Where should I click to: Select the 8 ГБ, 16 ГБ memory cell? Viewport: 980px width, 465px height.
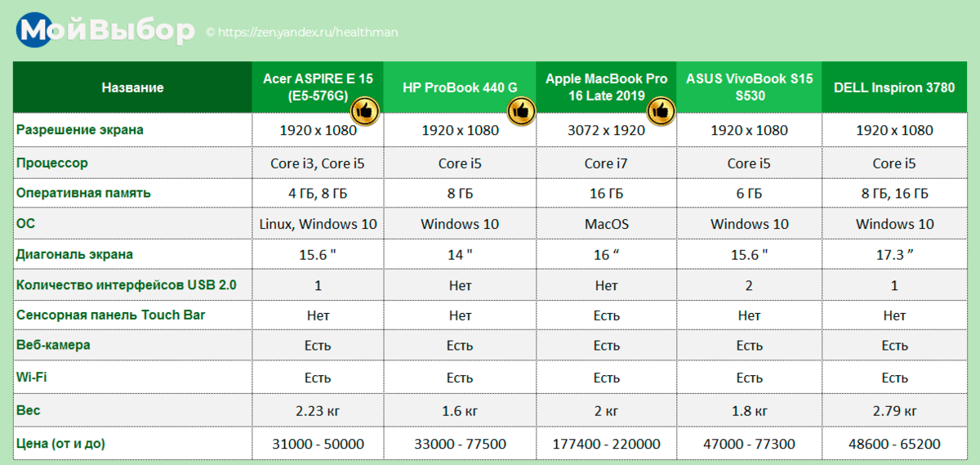[894, 193]
